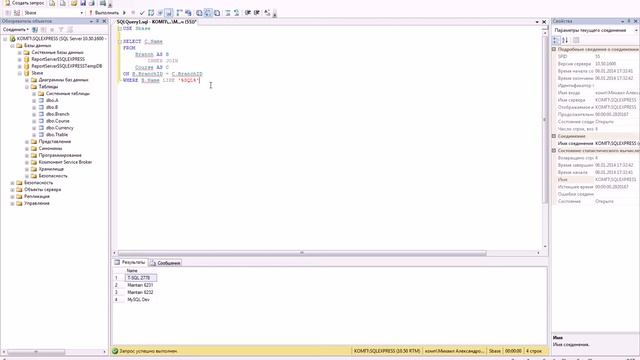Expand Диаграммы баз данных folder
The width and height of the screenshot is (640, 360).
pos(27,80)
